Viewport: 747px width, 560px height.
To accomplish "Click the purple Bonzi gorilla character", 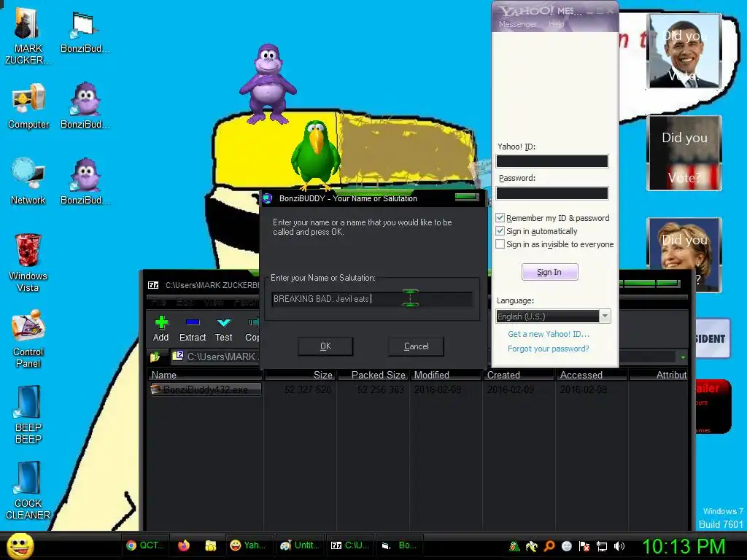I will [268, 84].
